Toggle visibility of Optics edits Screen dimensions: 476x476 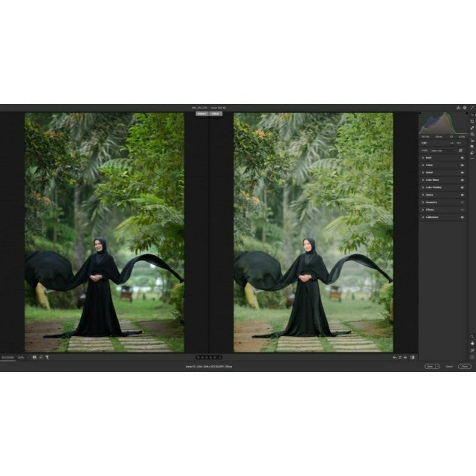click(x=462, y=195)
